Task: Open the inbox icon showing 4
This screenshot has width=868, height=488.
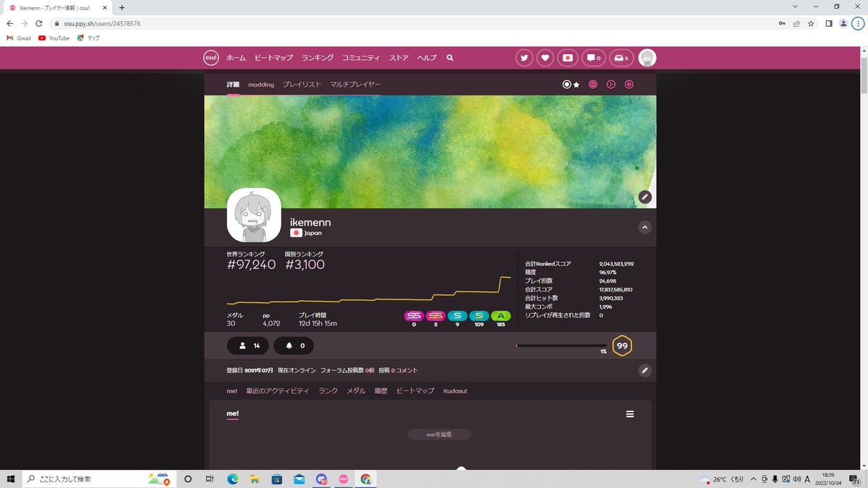Action: click(x=621, y=57)
